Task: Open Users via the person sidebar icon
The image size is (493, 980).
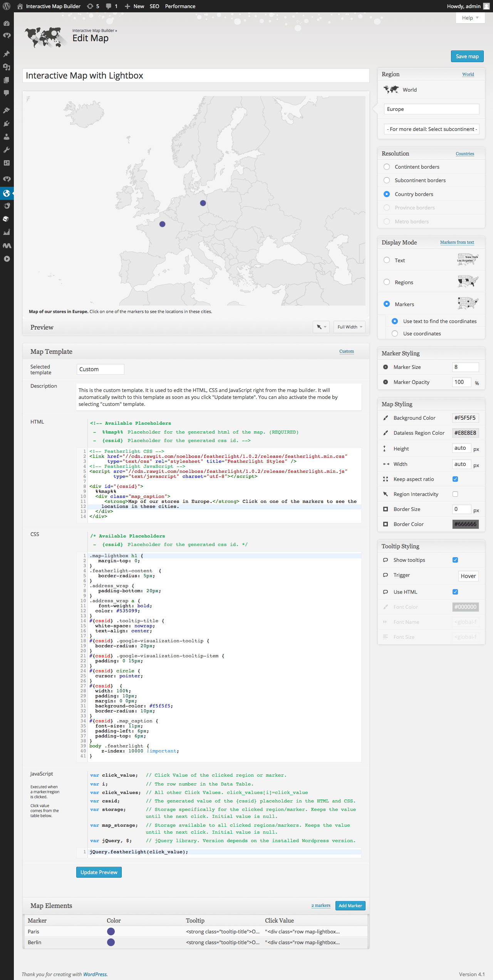Action: pyautogui.click(x=7, y=137)
